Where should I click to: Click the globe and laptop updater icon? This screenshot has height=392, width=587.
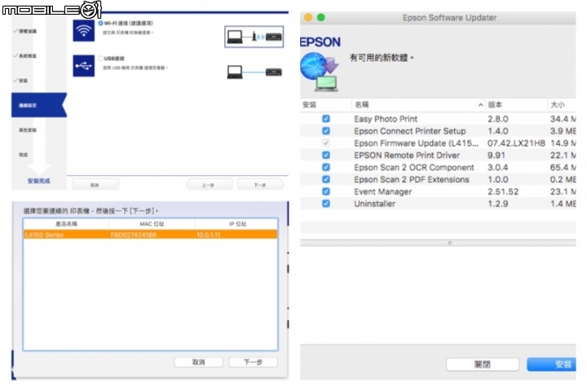pos(320,73)
